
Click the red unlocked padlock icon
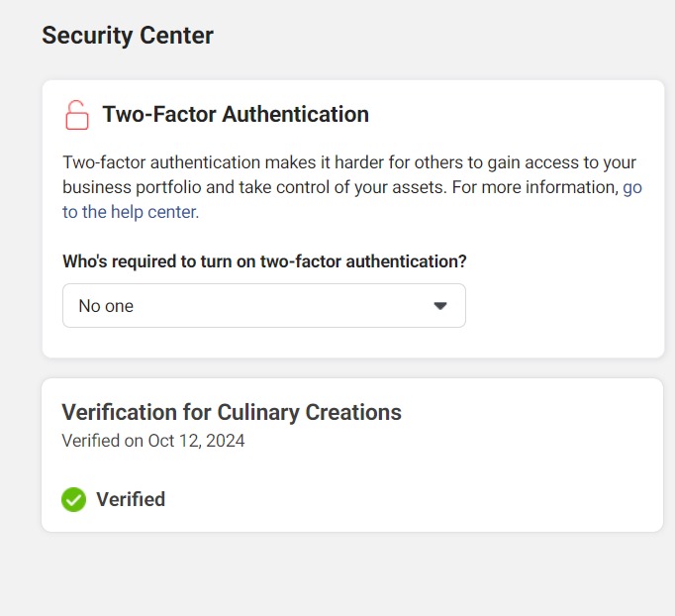[76, 115]
